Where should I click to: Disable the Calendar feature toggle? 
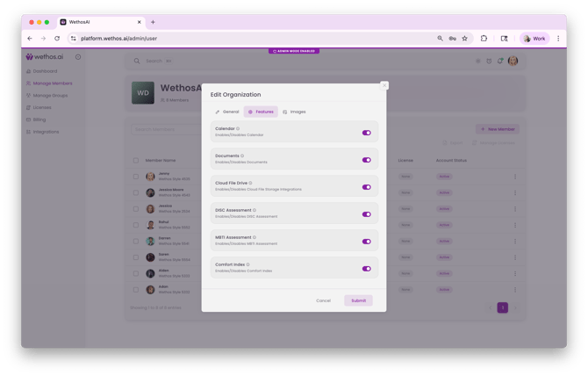366,133
